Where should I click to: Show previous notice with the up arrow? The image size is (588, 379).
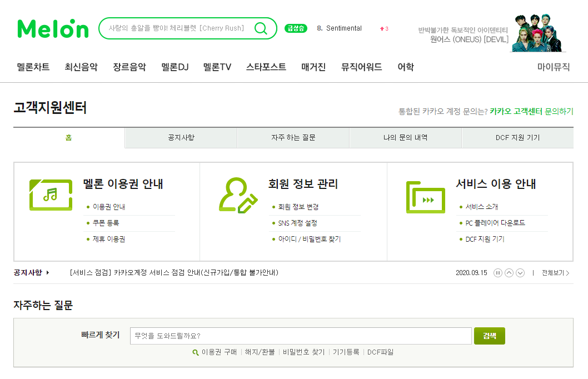[x=509, y=273]
